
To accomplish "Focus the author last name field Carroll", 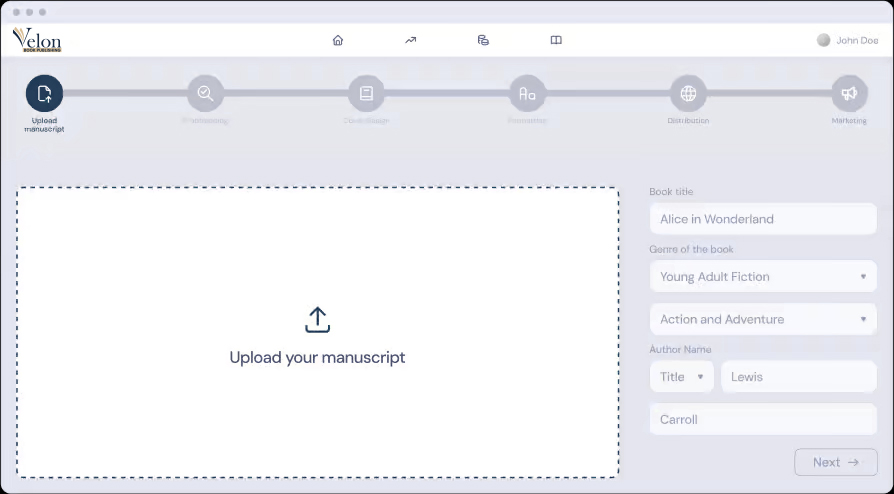I will (x=763, y=420).
